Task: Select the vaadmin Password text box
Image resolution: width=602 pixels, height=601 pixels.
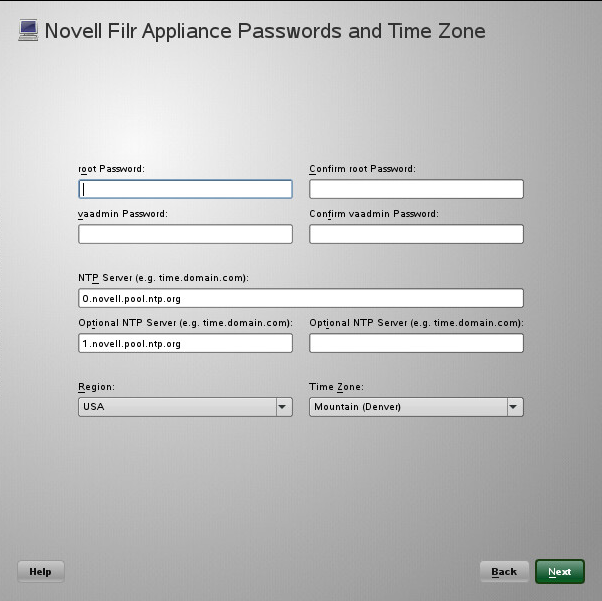Action: [x=185, y=234]
